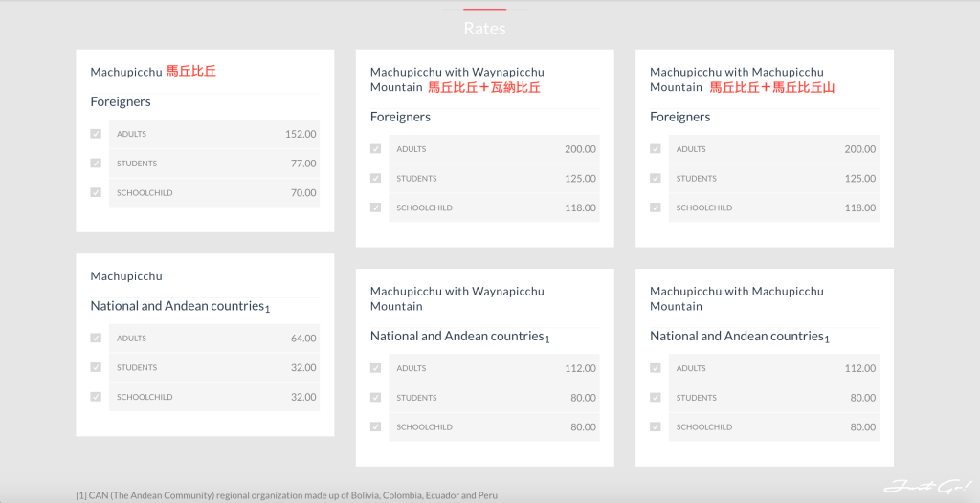Image resolution: width=980 pixels, height=503 pixels.
Task: Toggle Schoolchild checkbox in Machupicchu National card
Action: (96, 397)
